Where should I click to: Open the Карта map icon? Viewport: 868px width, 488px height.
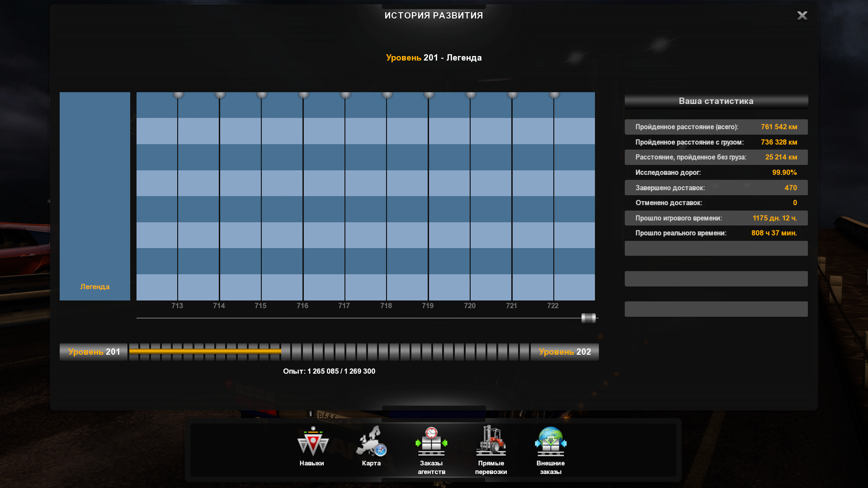371,441
